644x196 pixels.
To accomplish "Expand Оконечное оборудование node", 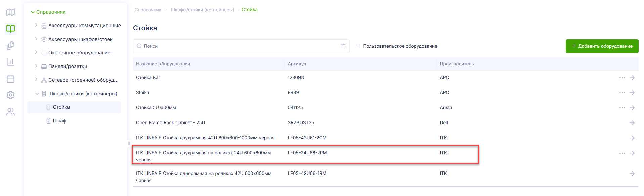I will [36, 52].
